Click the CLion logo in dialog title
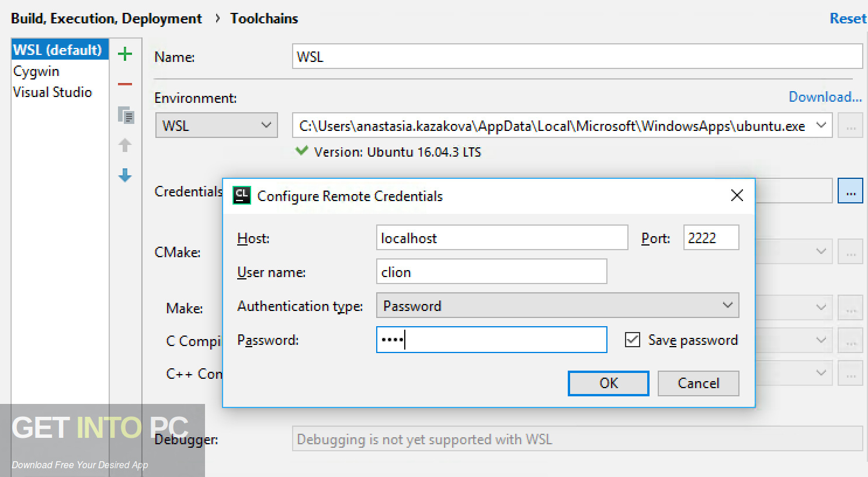Image resolution: width=868 pixels, height=477 pixels. tap(241, 195)
